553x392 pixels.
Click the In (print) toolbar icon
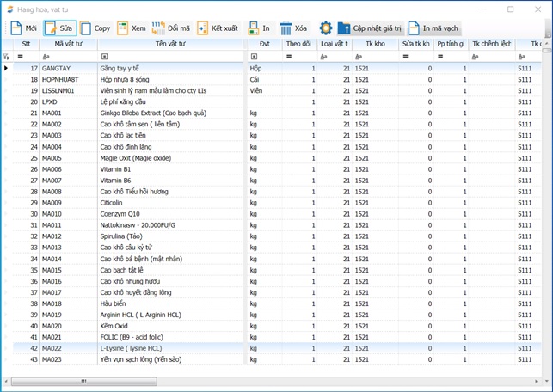[254, 28]
